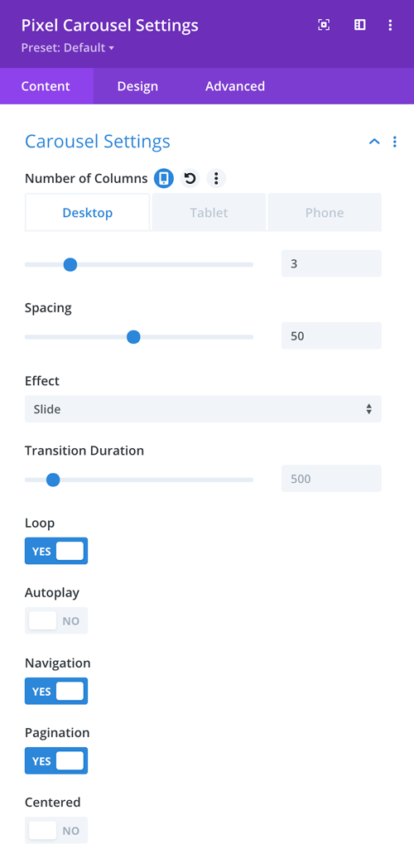
Task: Select the Tablet device tab
Action: [209, 213]
